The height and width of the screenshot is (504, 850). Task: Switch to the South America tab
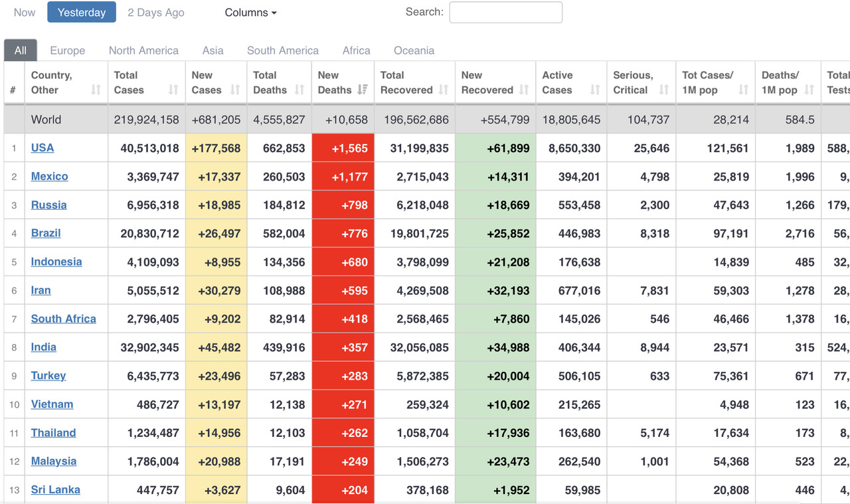pos(283,50)
